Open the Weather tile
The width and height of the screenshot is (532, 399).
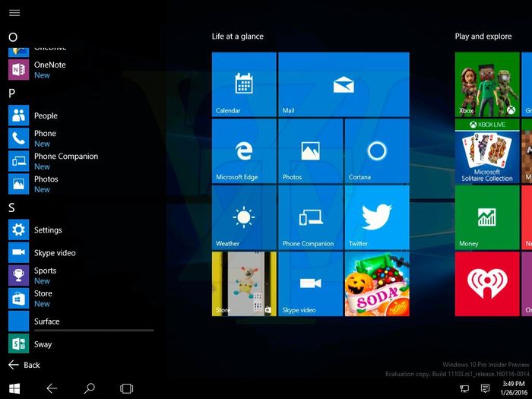click(x=243, y=218)
